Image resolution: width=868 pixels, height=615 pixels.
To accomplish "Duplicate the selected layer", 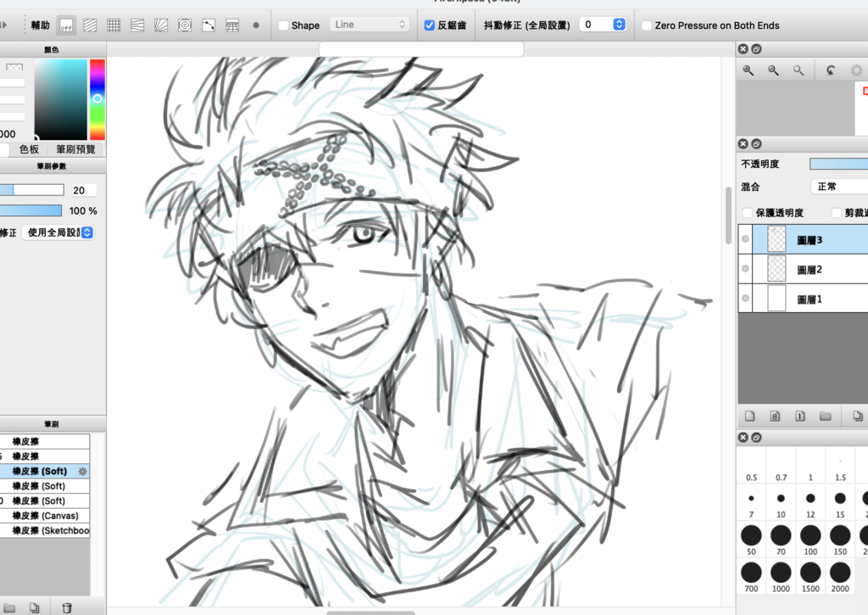I will [x=858, y=417].
